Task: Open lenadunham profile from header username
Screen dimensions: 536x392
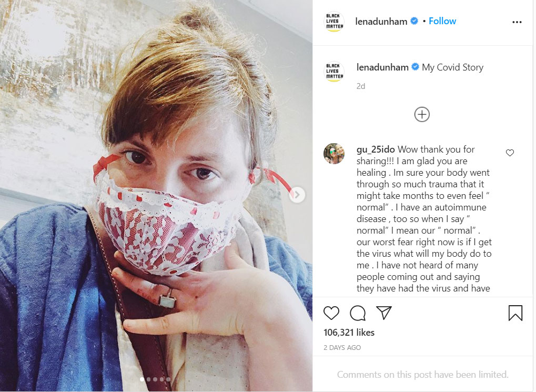Action: (x=381, y=22)
